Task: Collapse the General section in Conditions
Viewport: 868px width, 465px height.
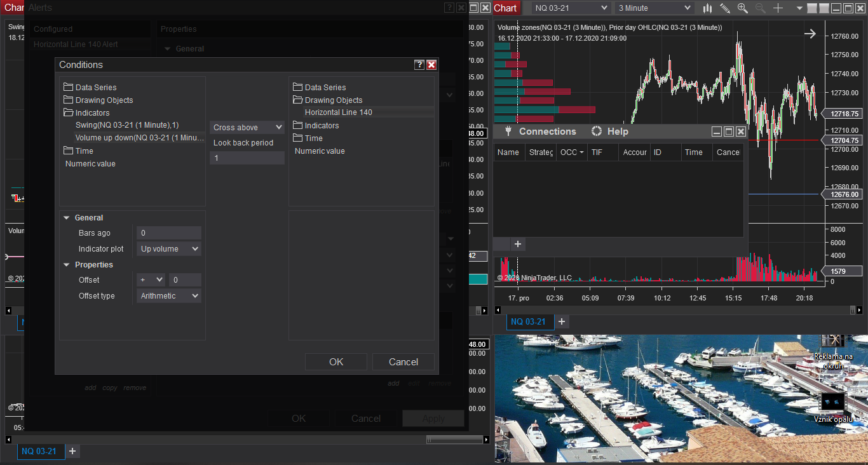Action: tap(67, 218)
